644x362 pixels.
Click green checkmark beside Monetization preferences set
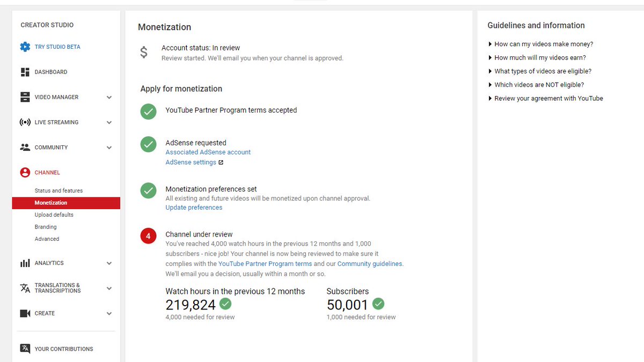tap(149, 190)
